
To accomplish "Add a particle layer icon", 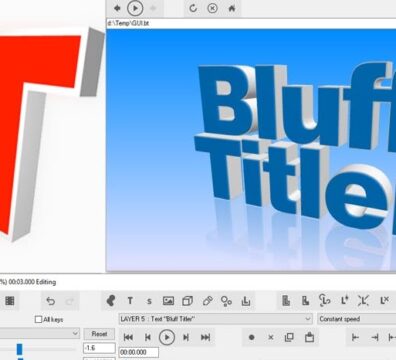I will pyautogui.click(x=226, y=301).
